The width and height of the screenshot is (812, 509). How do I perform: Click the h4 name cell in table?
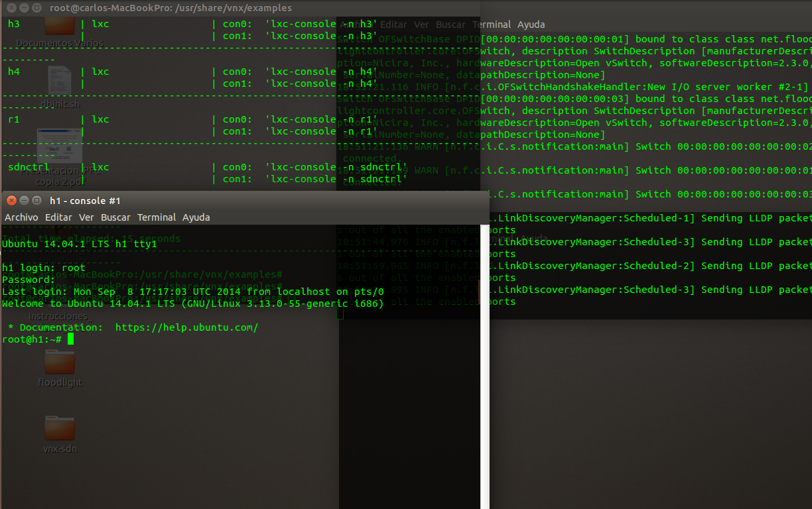click(x=14, y=72)
